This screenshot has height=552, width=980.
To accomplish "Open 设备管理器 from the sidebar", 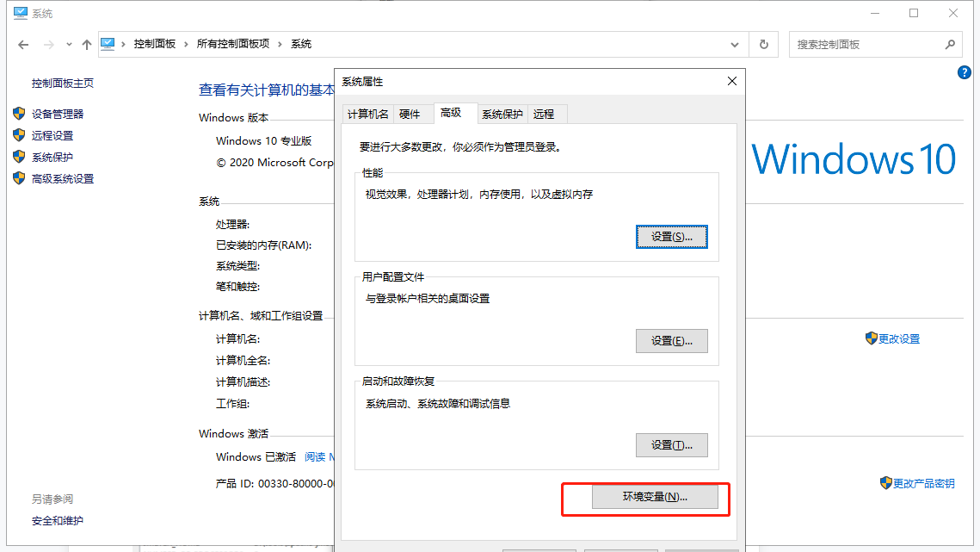I will (x=58, y=114).
